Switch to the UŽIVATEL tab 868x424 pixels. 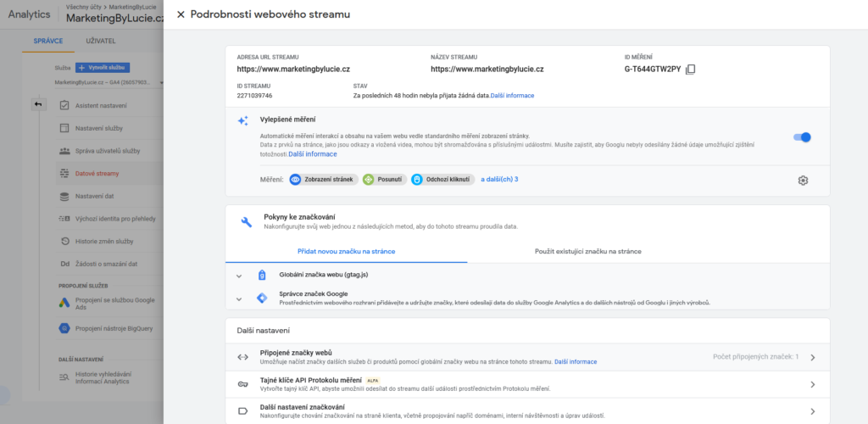point(101,41)
